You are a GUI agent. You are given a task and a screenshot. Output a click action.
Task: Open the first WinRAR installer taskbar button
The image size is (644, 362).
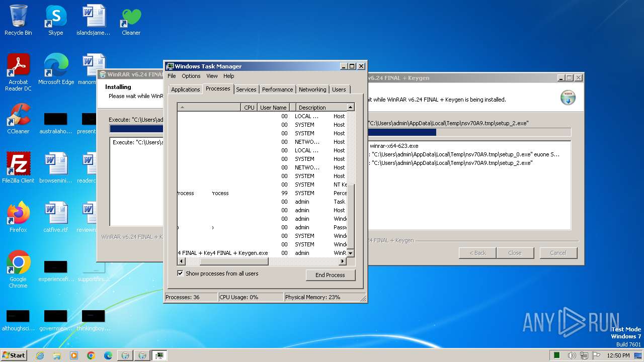pyautogui.click(x=125, y=355)
